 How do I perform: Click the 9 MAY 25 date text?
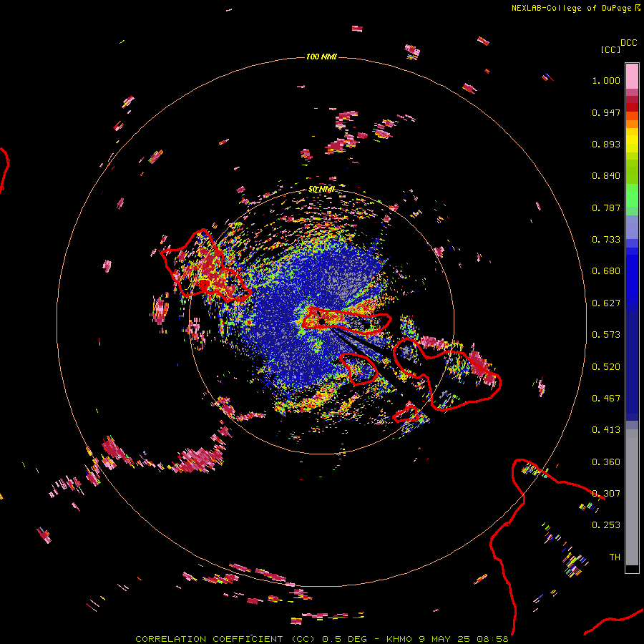pyautogui.click(x=445, y=639)
